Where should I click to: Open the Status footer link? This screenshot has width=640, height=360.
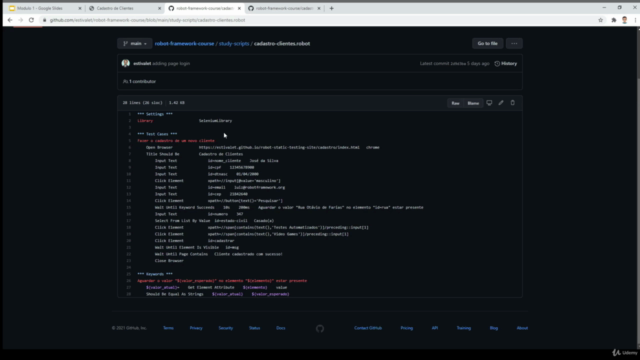pos(254,328)
